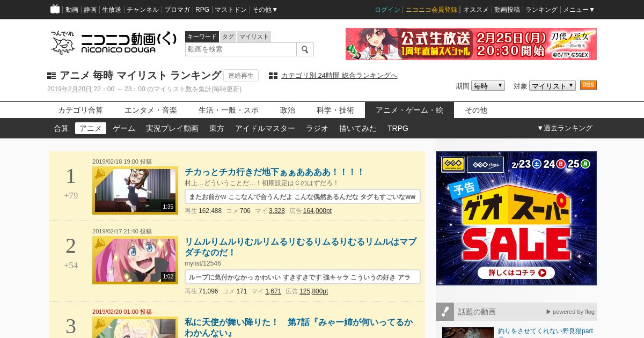
Task: Open エンタメ・音楽 category tab
Action: point(151,110)
